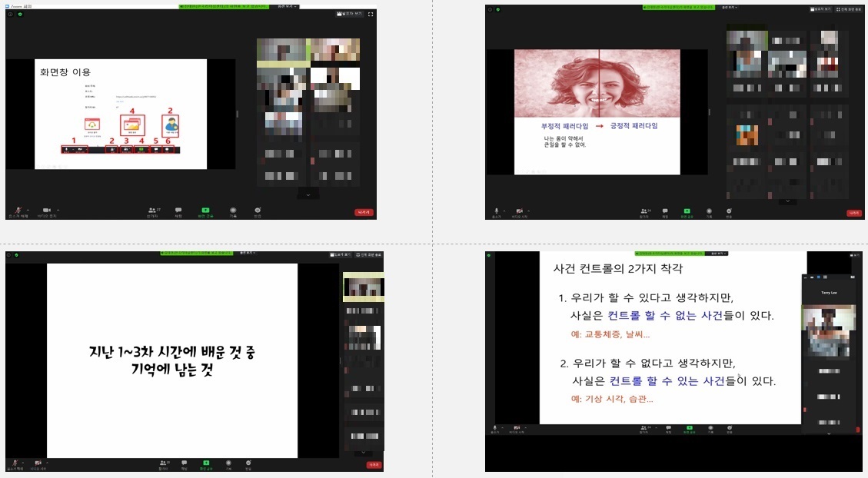
Task: Select colorful avatar thumbnail in 부정적 패러다임 window
Action: (x=747, y=135)
